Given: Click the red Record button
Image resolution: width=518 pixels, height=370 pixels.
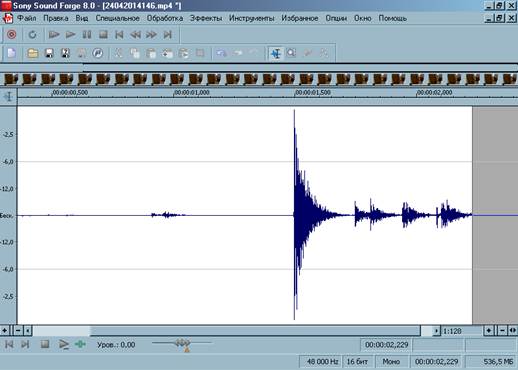Looking at the screenshot, I should [x=12, y=34].
